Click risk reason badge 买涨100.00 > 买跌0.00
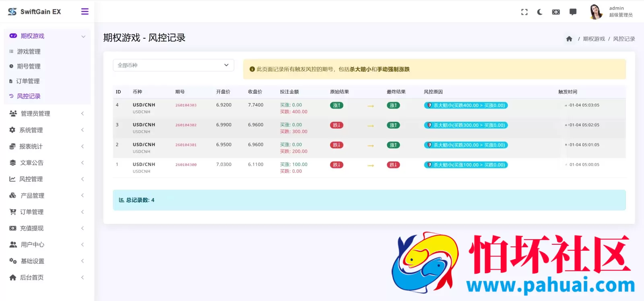644x301 pixels. click(466, 165)
